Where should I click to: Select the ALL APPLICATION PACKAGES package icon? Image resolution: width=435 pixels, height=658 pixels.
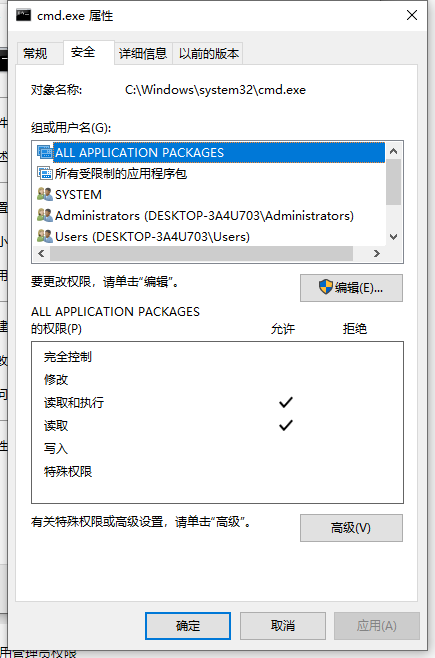coord(44,152)
